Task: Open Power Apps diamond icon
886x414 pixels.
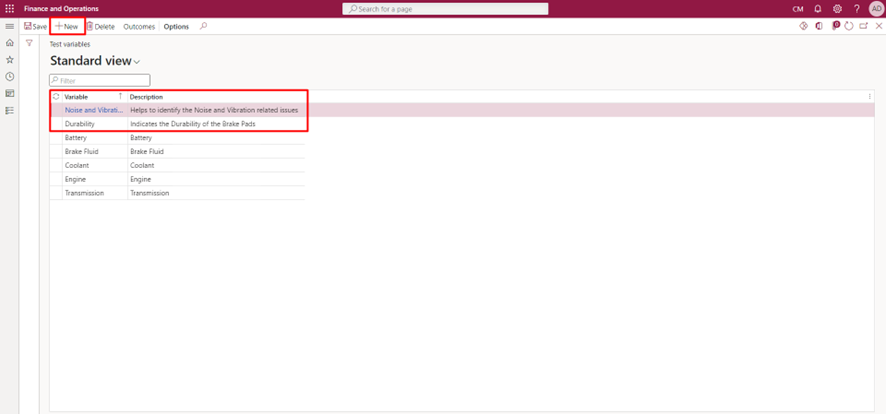Action: 804,27
